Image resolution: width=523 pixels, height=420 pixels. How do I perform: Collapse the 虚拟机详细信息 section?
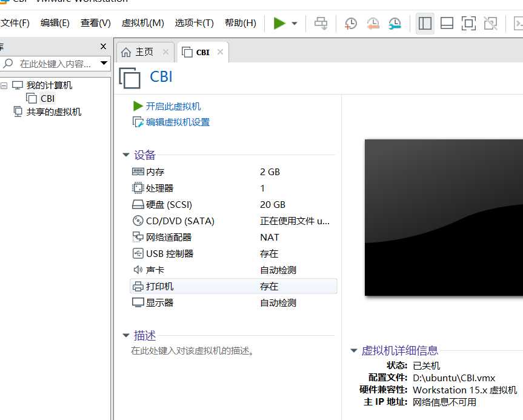[354, 350]
